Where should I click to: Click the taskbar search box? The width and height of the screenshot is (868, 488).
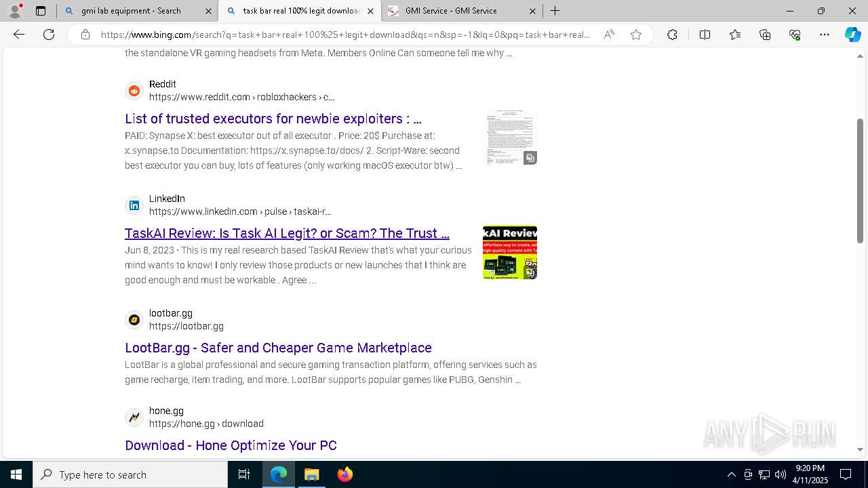(130, 474)
